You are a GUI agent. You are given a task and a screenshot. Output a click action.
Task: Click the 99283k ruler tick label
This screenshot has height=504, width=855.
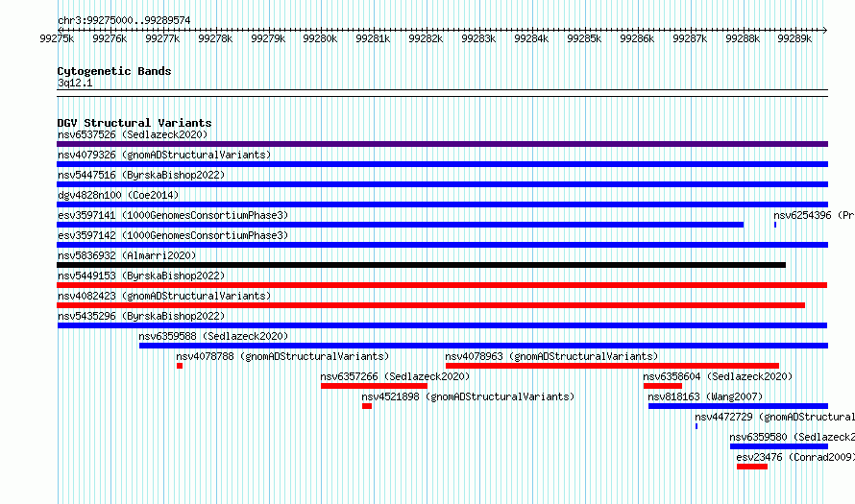pyautogui.click(x=478, y=38)
